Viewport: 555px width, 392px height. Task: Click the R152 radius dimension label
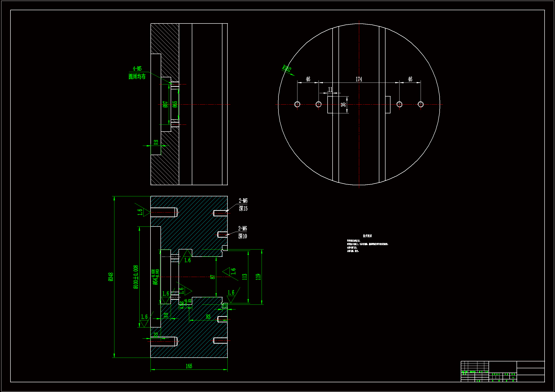pyautogui.click(x=287, y=68)
